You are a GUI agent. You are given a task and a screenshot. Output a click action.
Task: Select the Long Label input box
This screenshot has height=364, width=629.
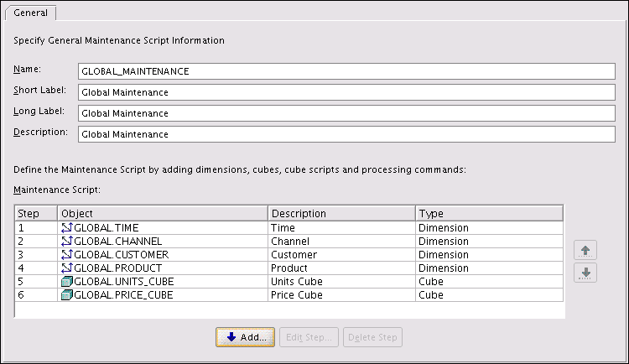[346, 113]
